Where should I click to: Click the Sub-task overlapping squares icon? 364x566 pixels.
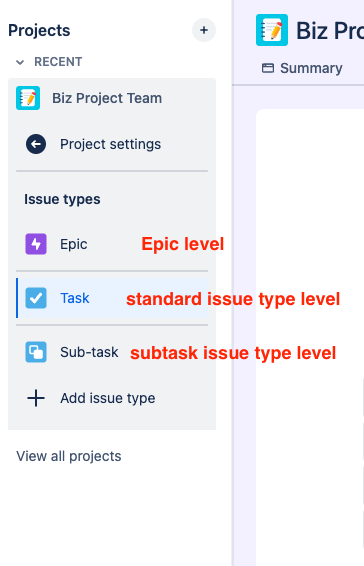click(36, 352)
